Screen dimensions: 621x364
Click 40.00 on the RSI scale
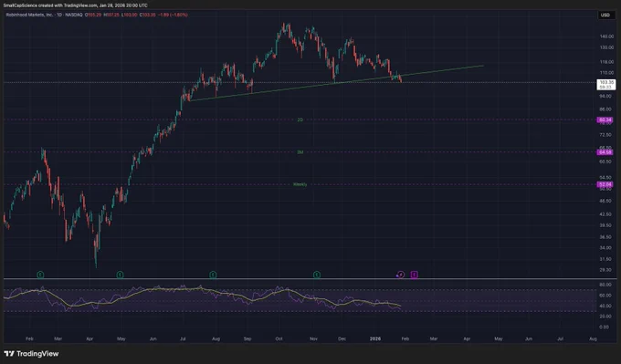pyautogui.click(x=605, y=306)
